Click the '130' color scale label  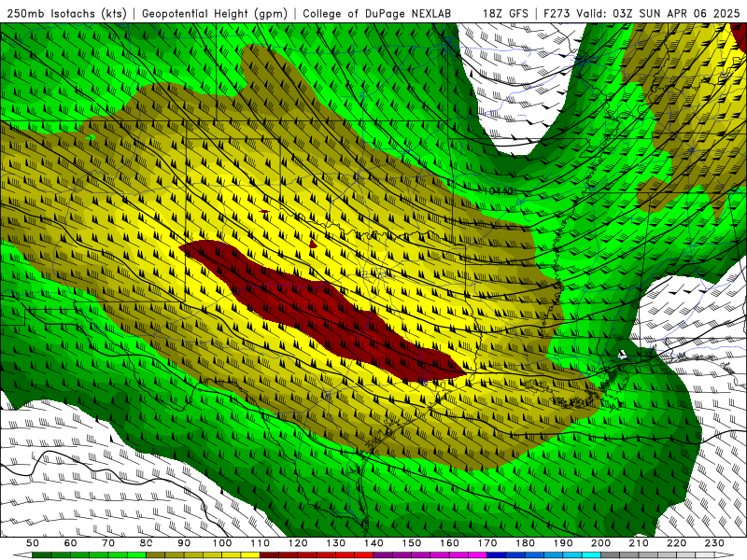(x=336, y=543)
